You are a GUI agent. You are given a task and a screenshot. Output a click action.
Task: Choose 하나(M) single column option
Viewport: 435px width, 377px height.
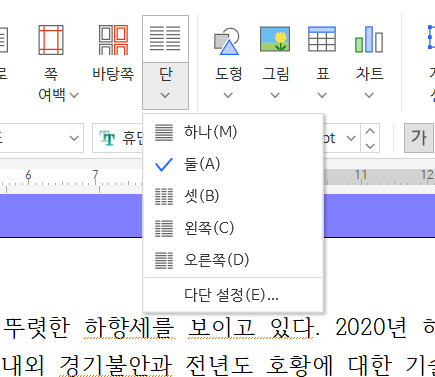[x=233, y=132]
